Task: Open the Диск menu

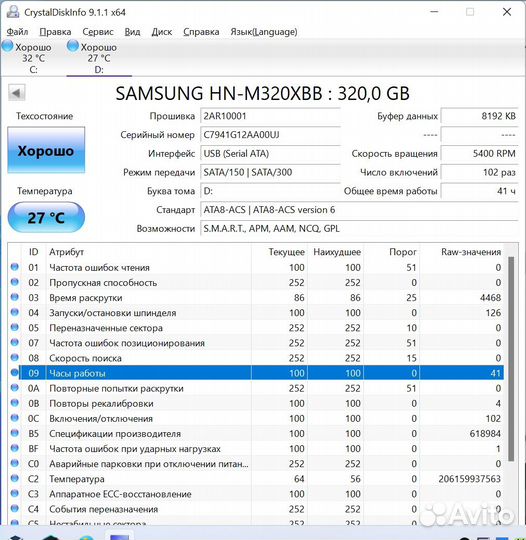Action: [x=162, y=32]
